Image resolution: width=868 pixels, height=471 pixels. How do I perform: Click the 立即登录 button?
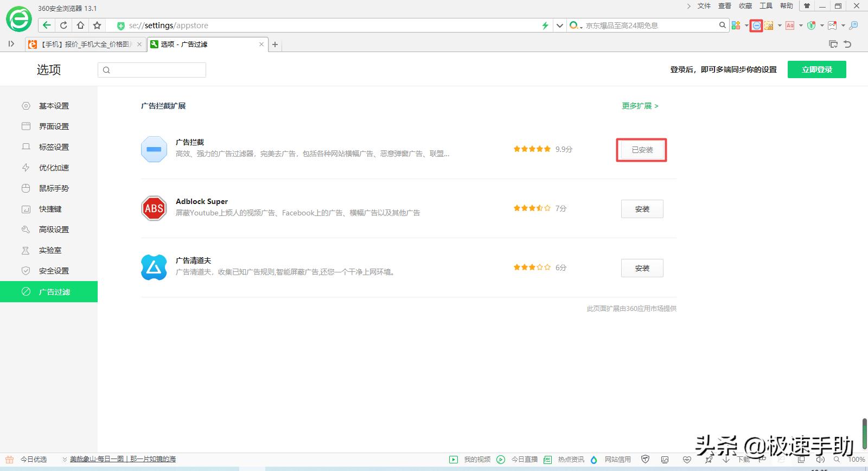click(x=817, y=69)
